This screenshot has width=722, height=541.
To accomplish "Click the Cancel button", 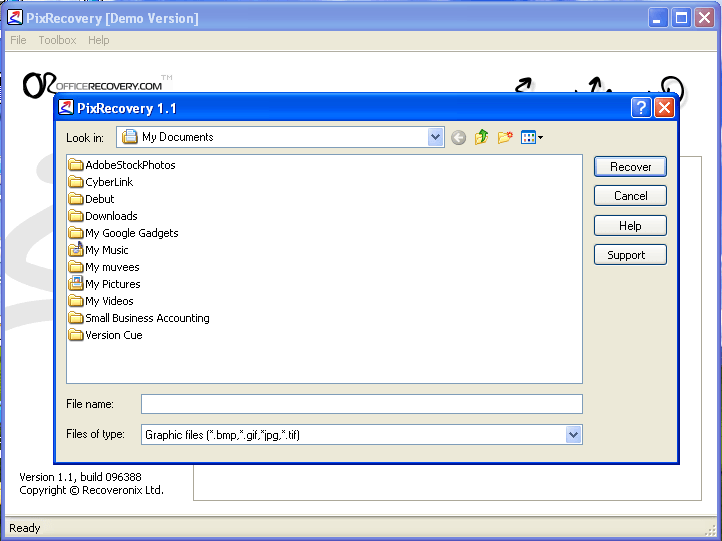I will point(630,196).
